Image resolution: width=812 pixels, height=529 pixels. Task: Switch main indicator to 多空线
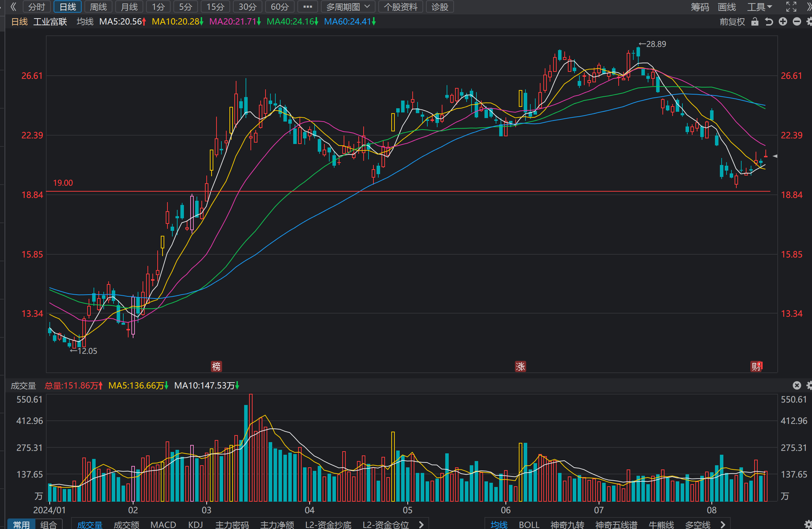[x=698, y=524]
